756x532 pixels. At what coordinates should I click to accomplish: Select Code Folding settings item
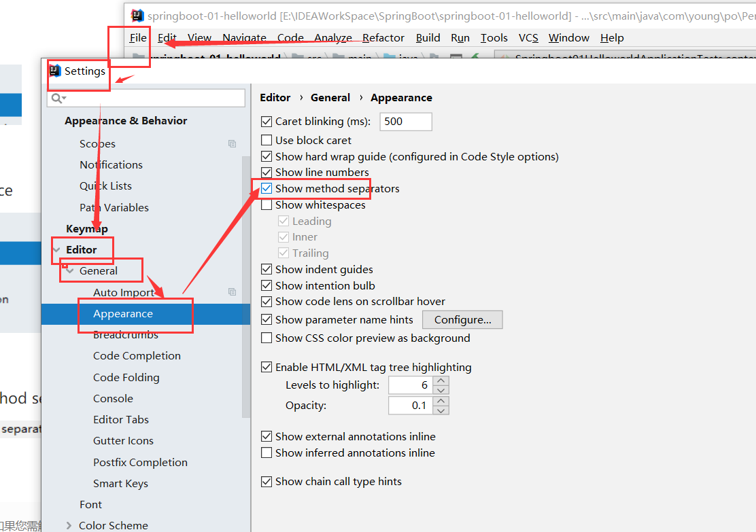(126, 377)
